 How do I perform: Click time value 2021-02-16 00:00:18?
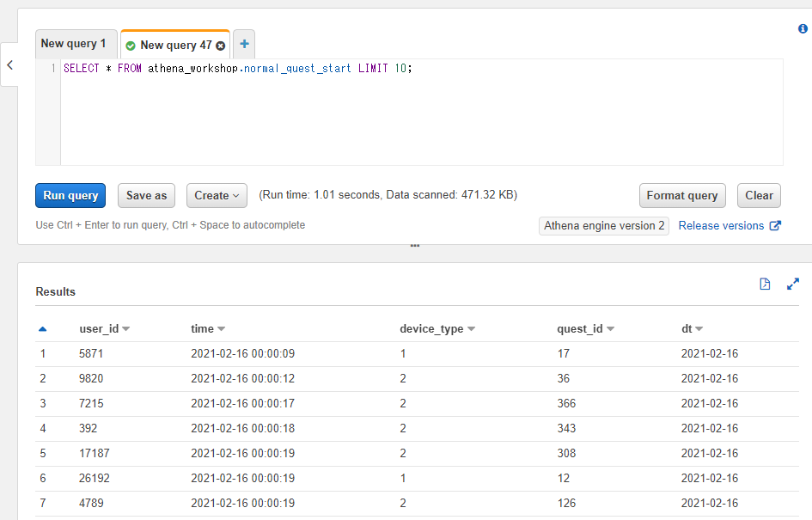tap(243, 428)
